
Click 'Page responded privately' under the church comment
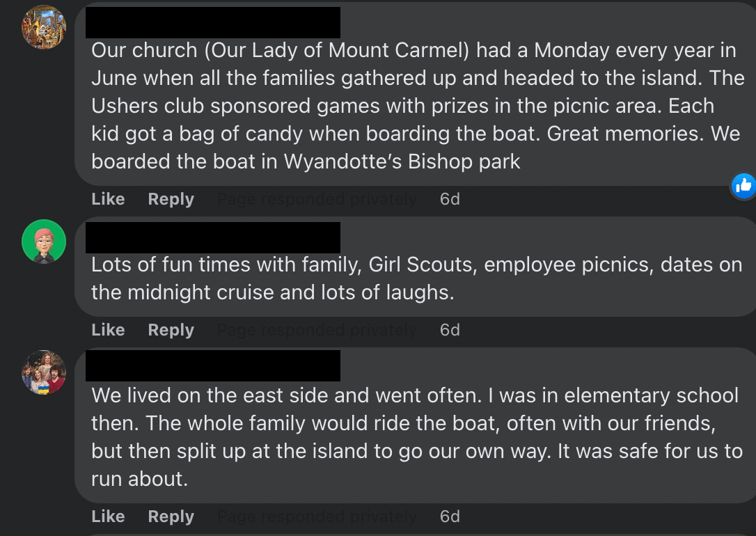point(317,199)
